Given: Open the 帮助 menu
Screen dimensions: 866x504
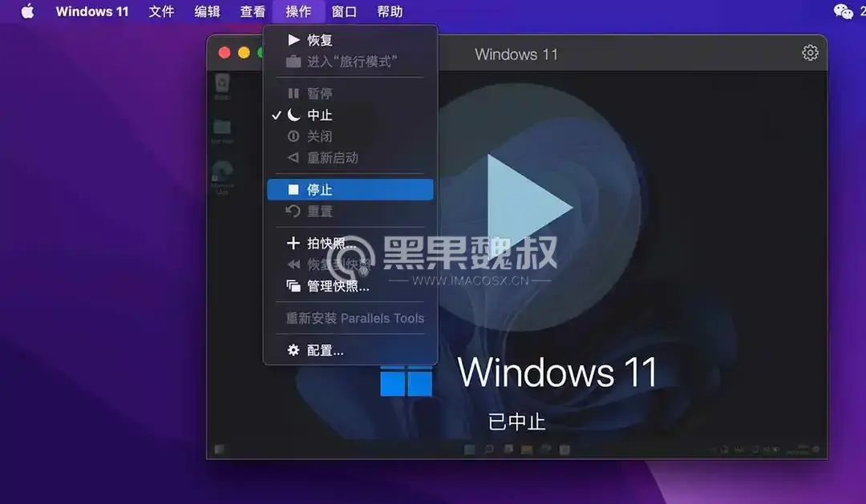Looking at the screenshot, I should click(391, 11).
